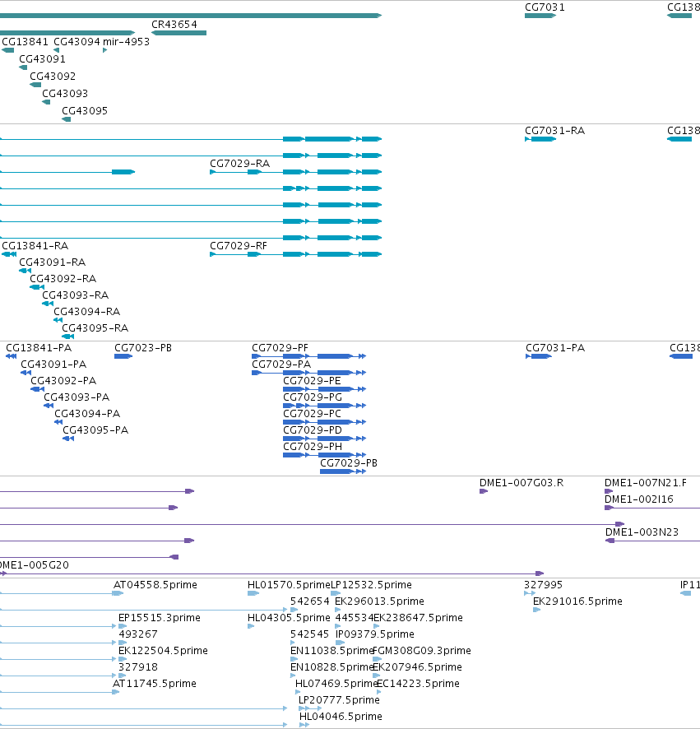Select the CG43095 gene label

point(85,110)
